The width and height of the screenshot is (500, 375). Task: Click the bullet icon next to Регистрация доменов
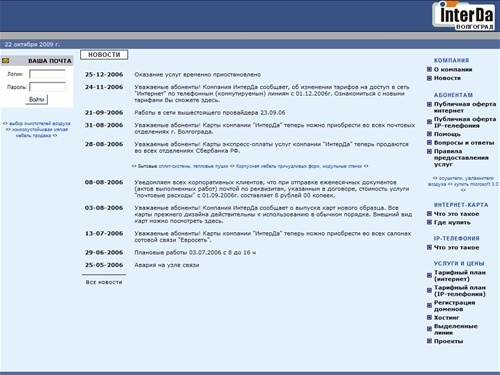(429, 305)
